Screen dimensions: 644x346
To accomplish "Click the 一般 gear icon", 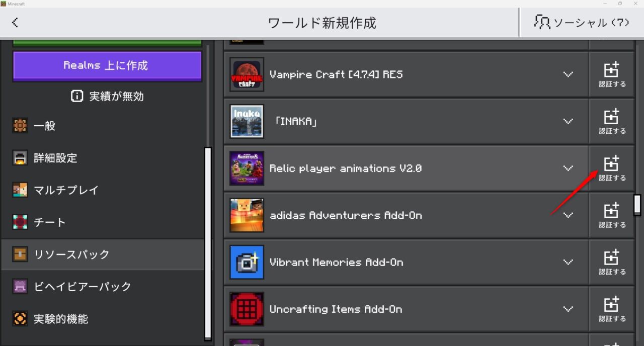I will tap(20, 126).
